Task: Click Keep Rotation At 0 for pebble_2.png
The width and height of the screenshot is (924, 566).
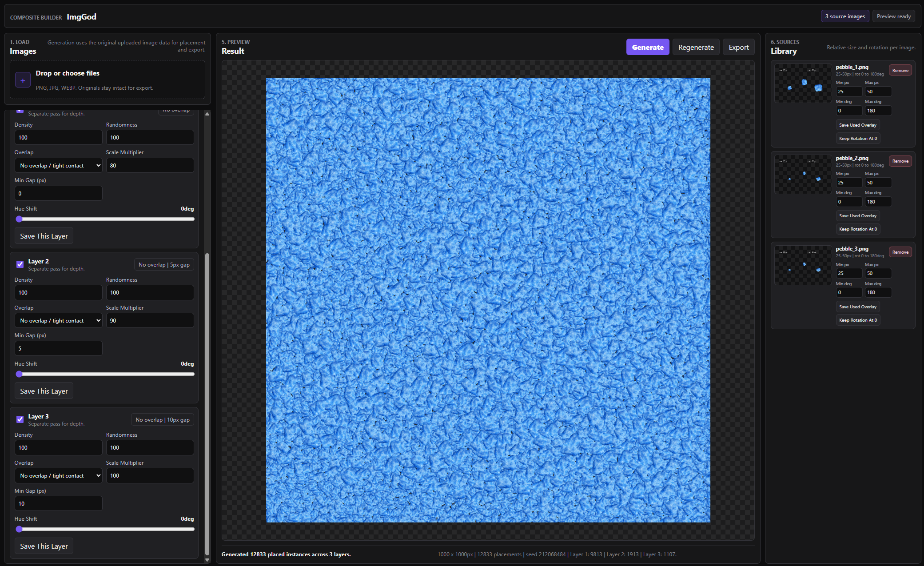Action: coord(858,229)
